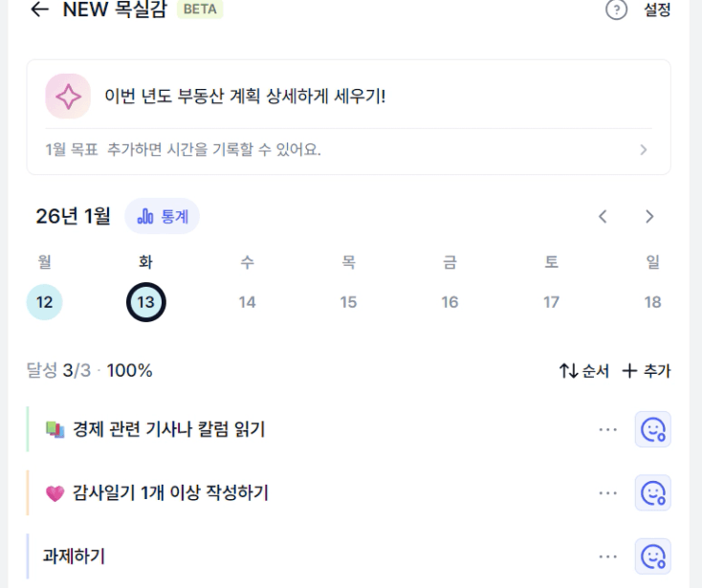Click 추가 to add a new task
Image resolution: width=702 pixels, height=588 pixels.
(x=647, y=371)
